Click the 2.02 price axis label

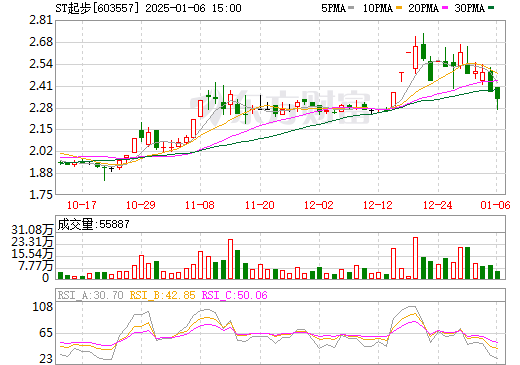pyautogui.click(x=41, y=151)
